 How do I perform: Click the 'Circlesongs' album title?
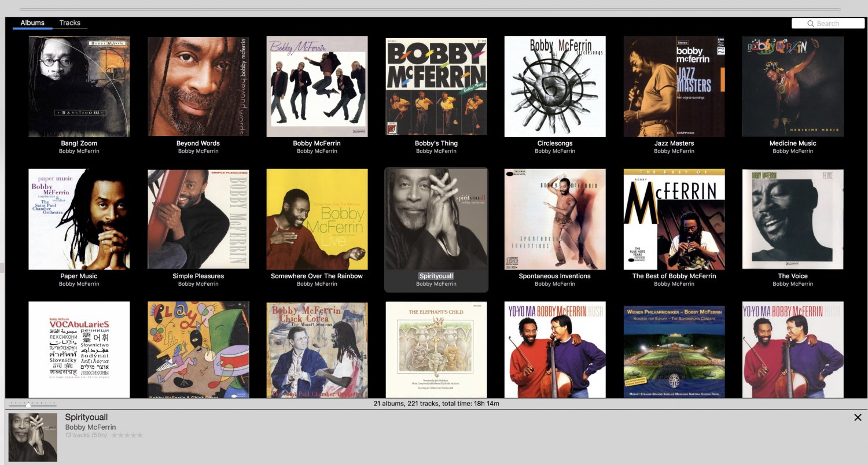click(x=555, y=143)
